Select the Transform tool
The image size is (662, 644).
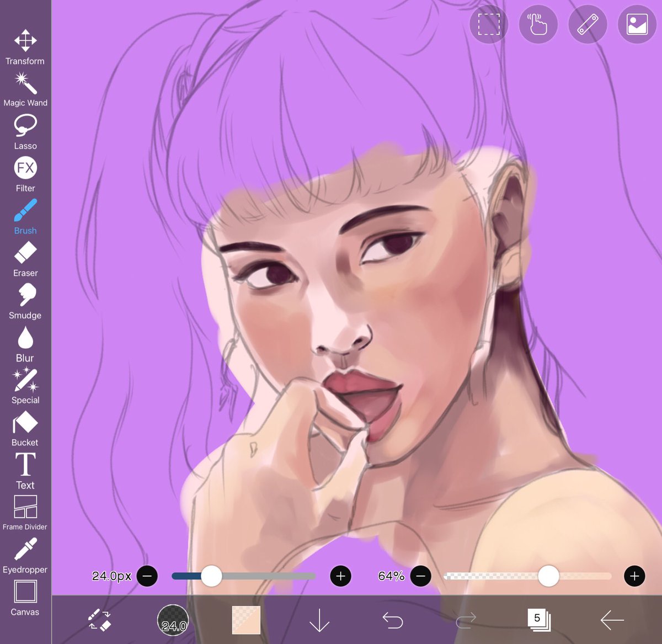click(25, 47)
